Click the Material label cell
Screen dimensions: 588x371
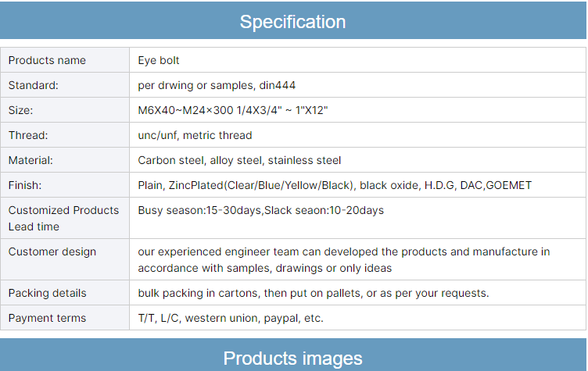click(30, 160)
